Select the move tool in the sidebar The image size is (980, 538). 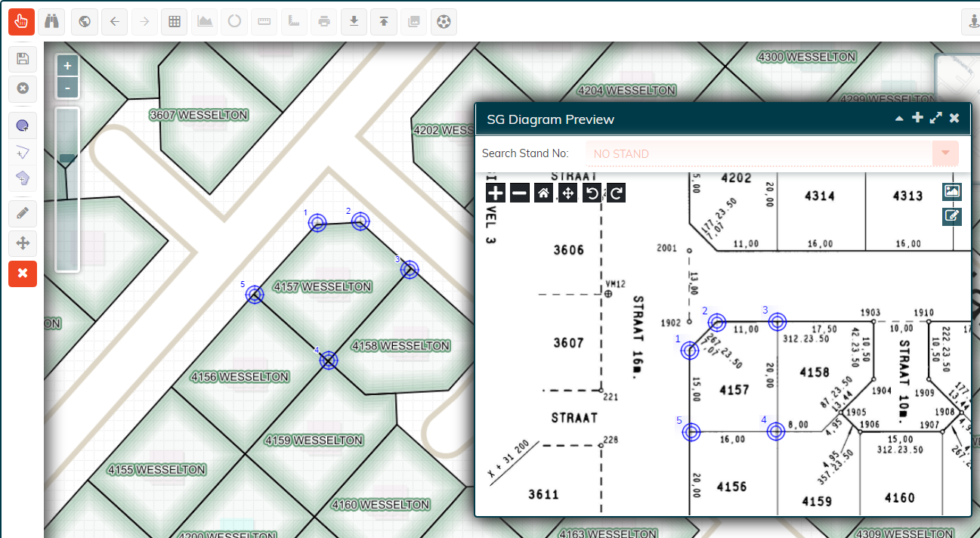pos(23,243)
